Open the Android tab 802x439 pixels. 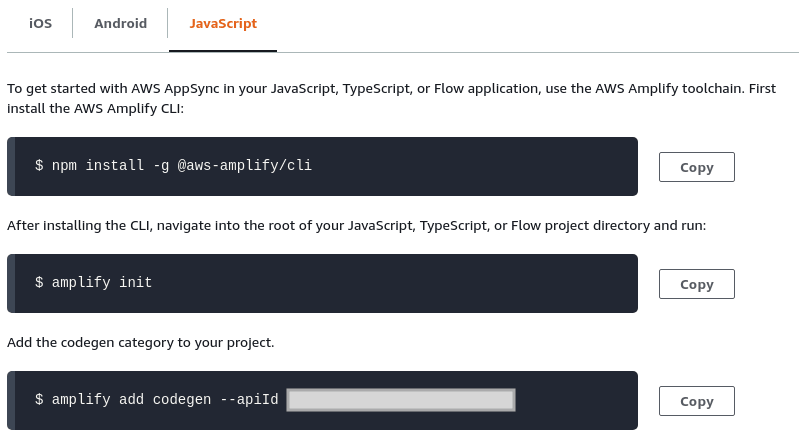click(120, 23)
